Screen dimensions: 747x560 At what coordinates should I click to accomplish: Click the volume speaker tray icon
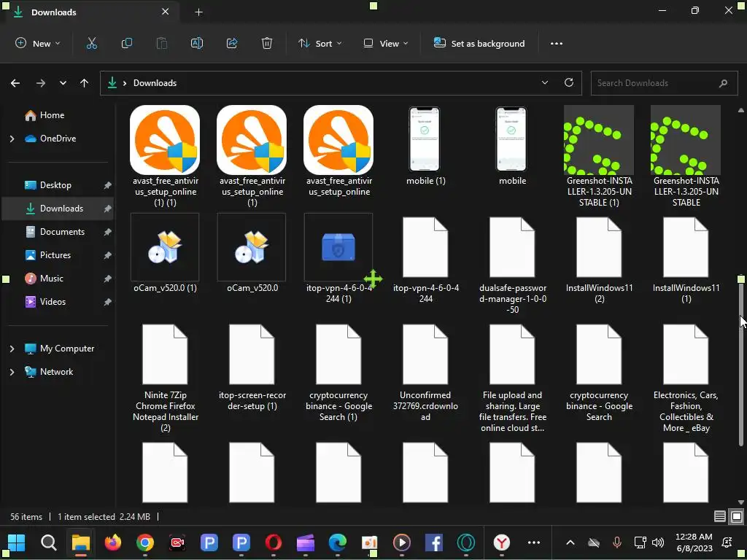pyautogui.click(x=658, y=542)
